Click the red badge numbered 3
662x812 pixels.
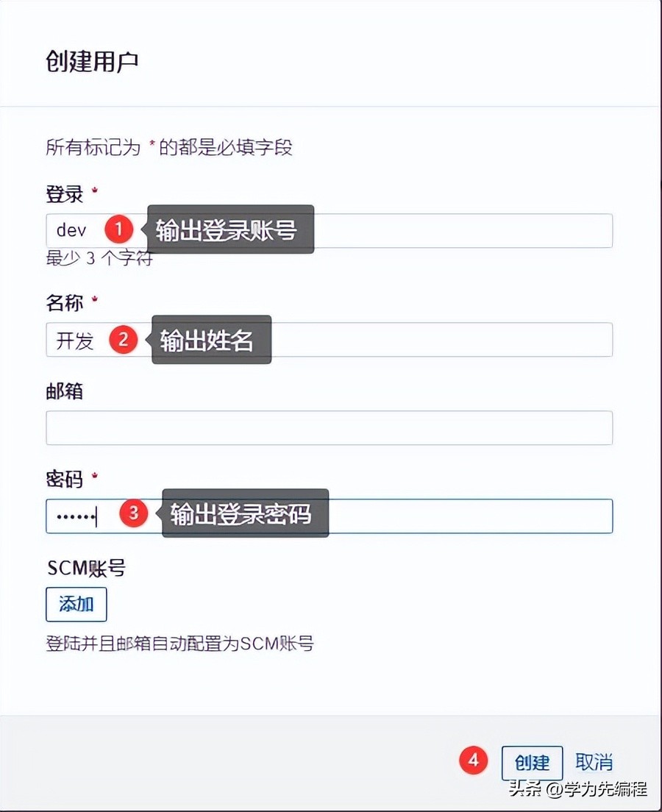click(134, 514)
